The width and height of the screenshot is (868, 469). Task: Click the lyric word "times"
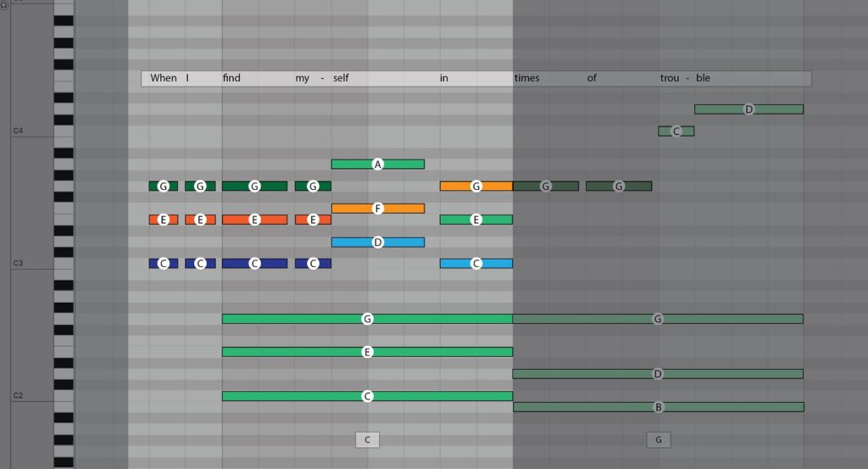coord(526,78)
